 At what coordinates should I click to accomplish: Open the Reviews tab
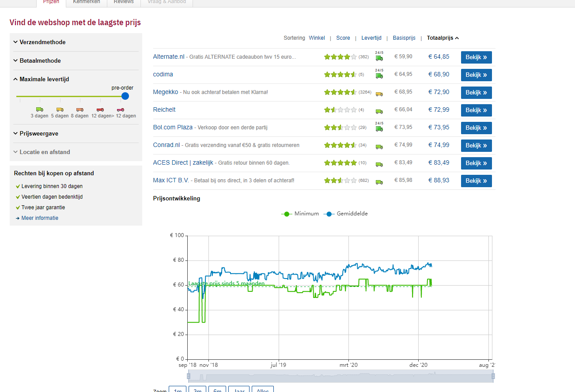point(124,2)
